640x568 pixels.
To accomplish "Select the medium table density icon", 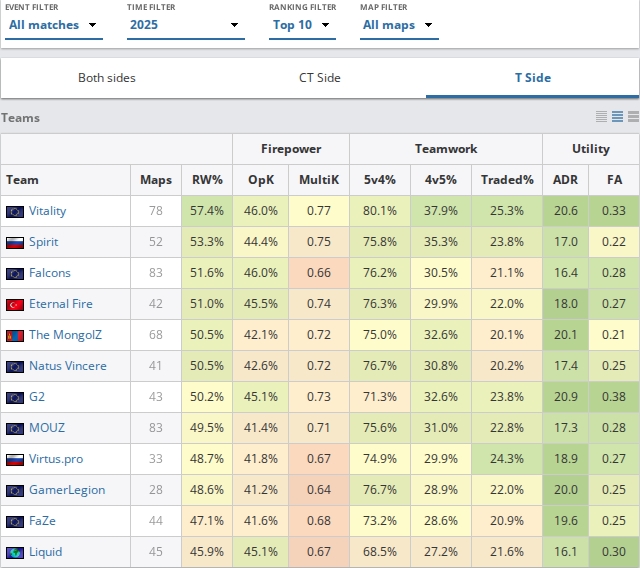I will pyautogui.click(x=617, y=117).
